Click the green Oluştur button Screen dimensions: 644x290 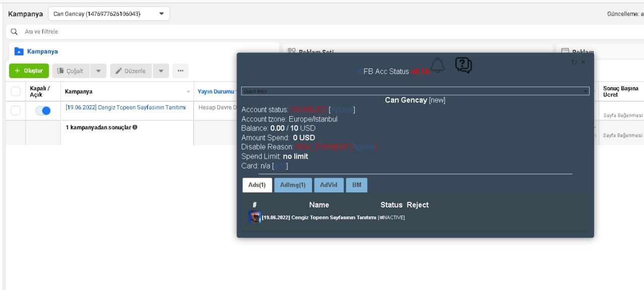(x=29, y=71)
